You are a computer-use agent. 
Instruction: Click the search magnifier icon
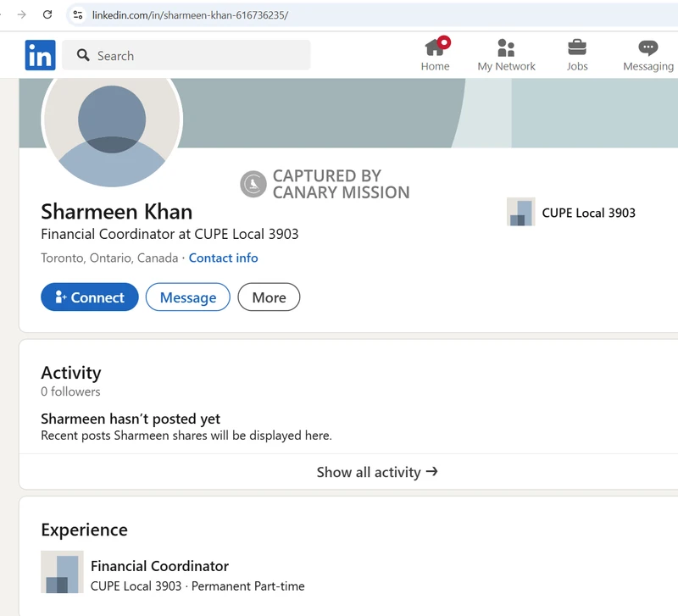pos(83,55)
